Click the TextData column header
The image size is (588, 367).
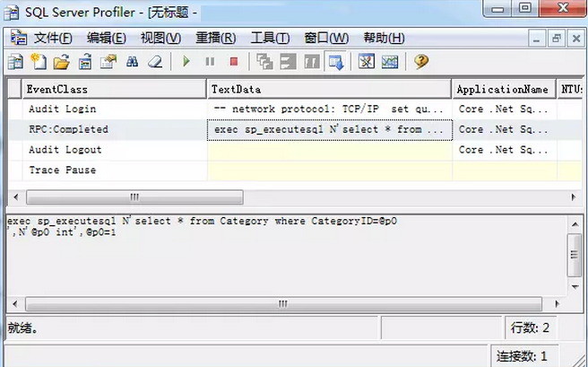(329, 90)
